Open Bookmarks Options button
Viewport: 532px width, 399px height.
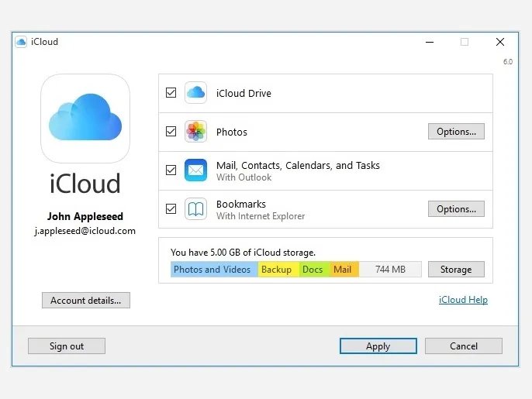[x=456, y=209]
